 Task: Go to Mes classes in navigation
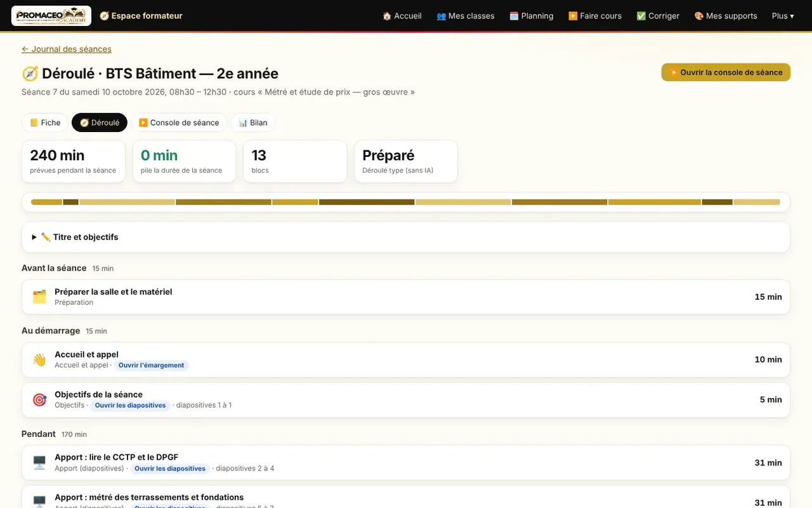466,16
